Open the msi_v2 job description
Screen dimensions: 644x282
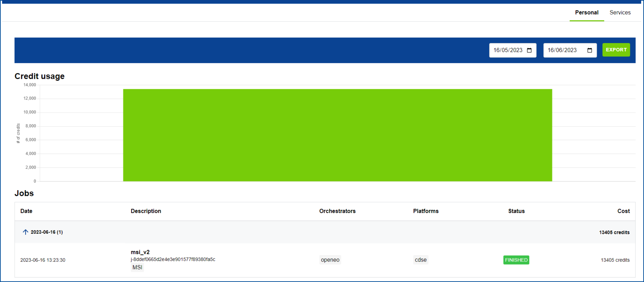(140, 252)
